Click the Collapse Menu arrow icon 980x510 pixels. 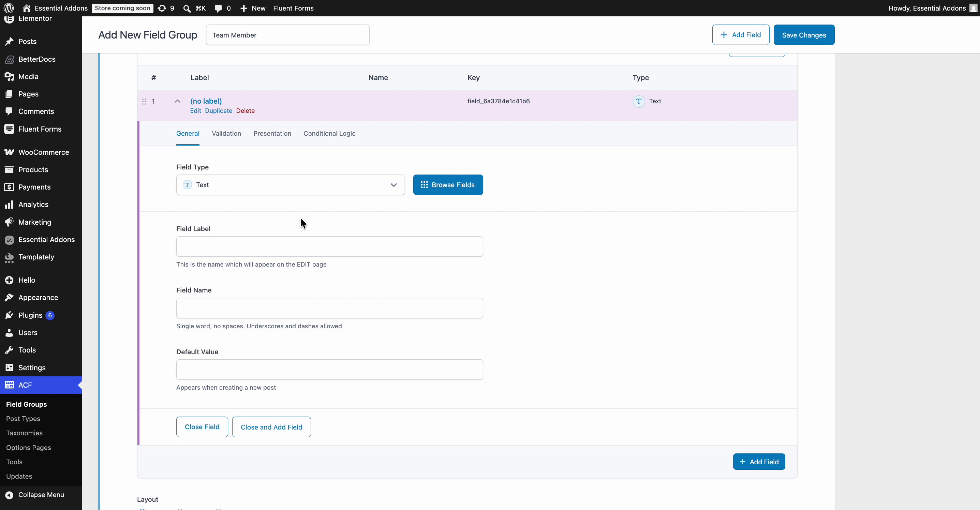[x=9, y=495]
